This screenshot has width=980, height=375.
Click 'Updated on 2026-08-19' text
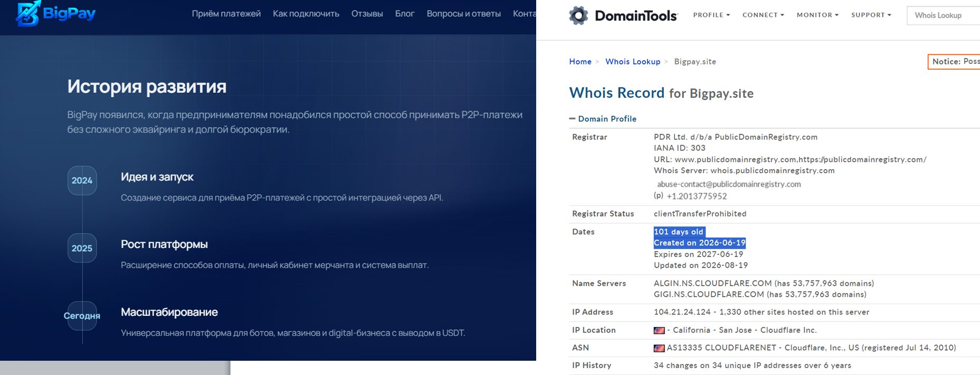(x=701, y=266)
